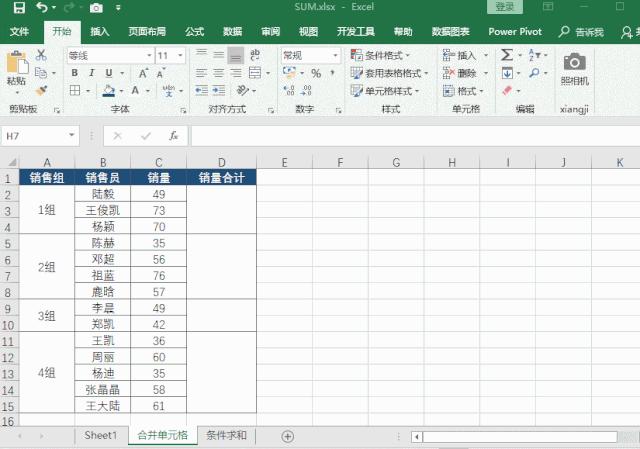Click Decrease Indent icon

(x=201, y=90)
